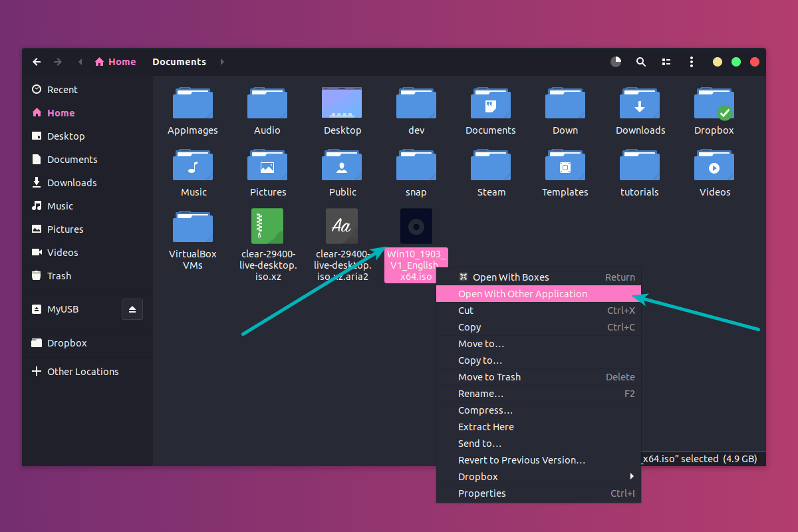The image size is (798, 532).
Task: Open Trash in the sidebar
Action: click(x=86, y=276)
